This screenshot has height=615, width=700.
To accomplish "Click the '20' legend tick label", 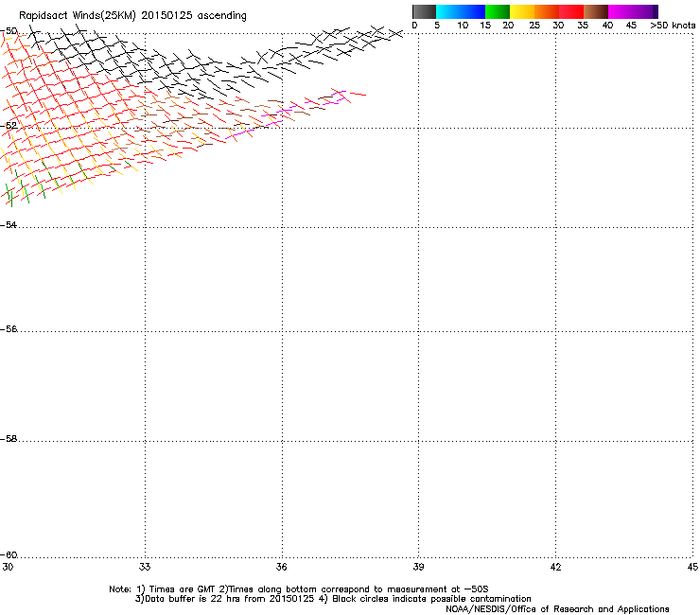I will (508, 26).
